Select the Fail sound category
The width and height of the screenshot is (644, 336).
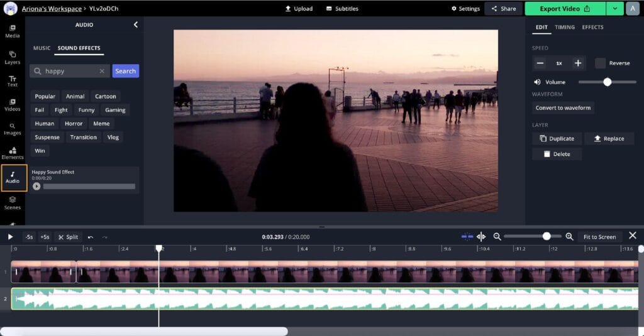coord(40,110)
